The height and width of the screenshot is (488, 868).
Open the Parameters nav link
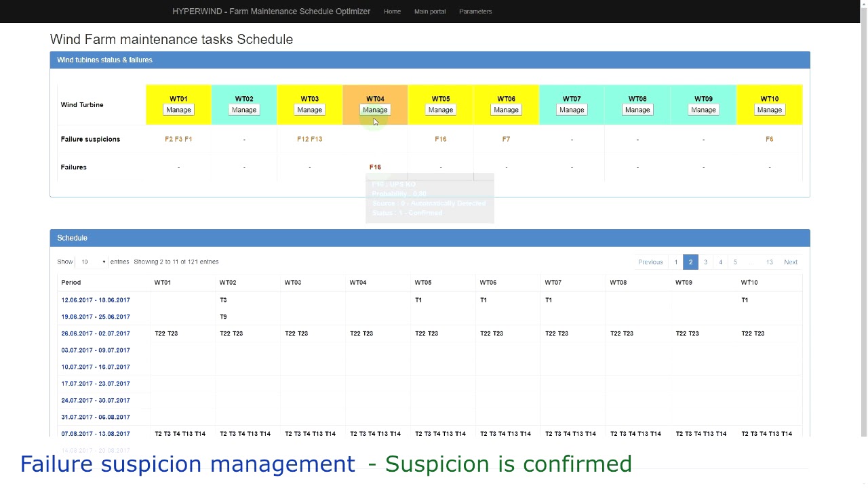point(475,12)
